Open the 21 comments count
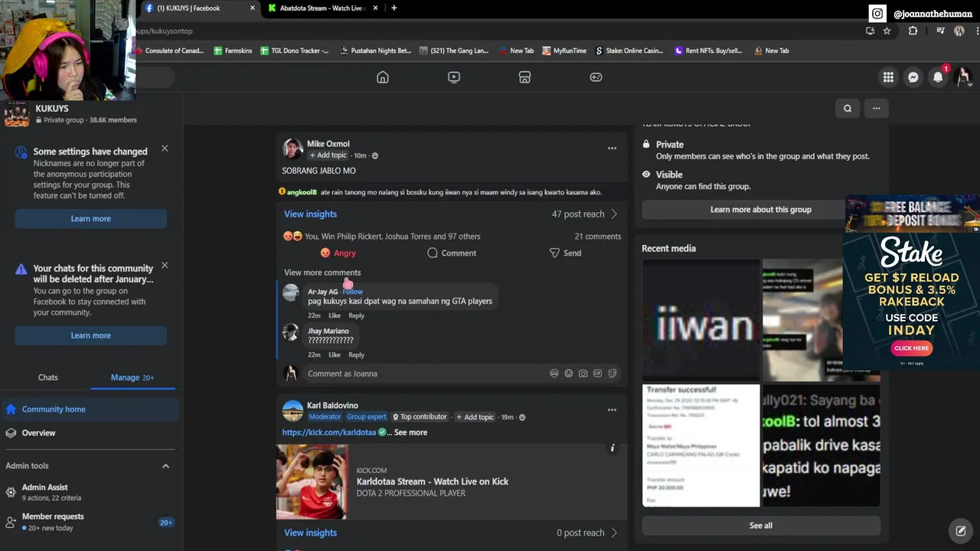The image size is (980, 551). tap(598, 236)
